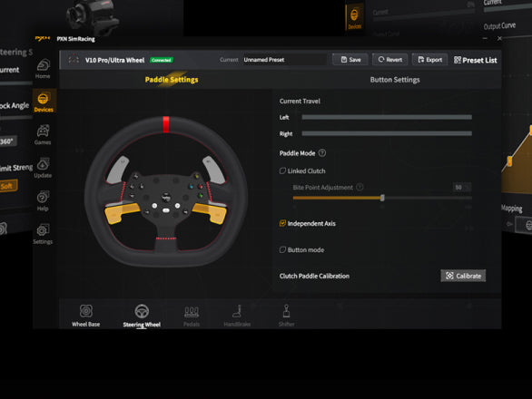
Task: Click the PXN SimRacing window title
Action: tap(75, 39)
